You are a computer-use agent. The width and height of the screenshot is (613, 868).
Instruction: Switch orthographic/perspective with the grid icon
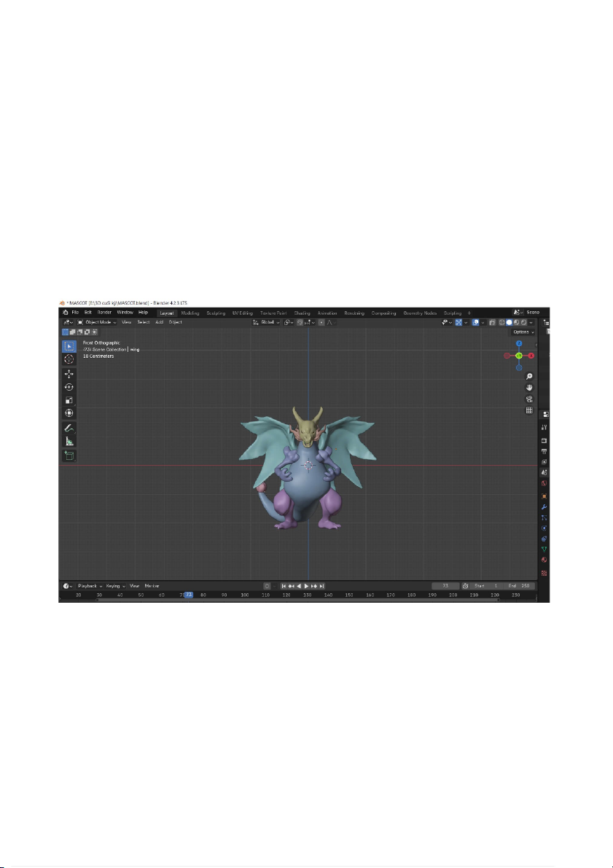tap(529, 411)
